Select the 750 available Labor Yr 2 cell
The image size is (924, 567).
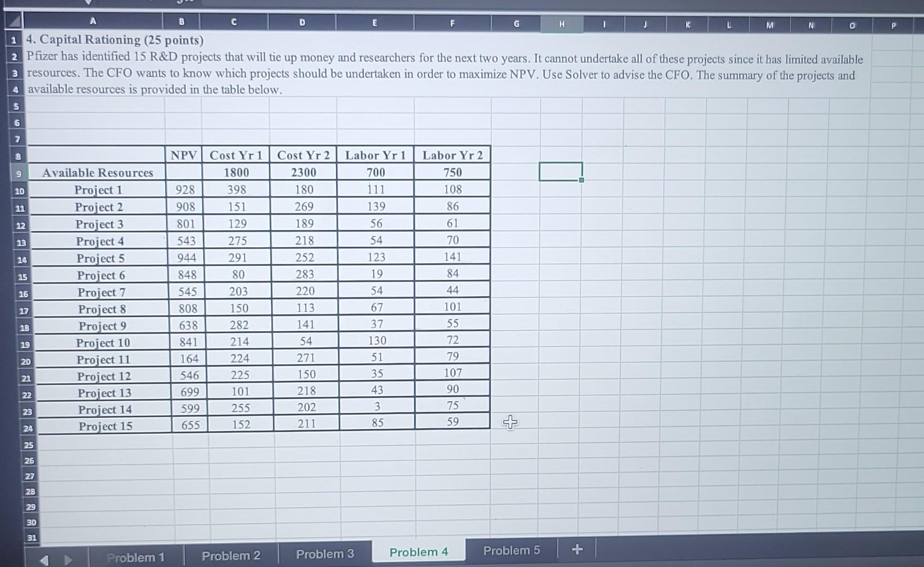(x=453, y=172)
